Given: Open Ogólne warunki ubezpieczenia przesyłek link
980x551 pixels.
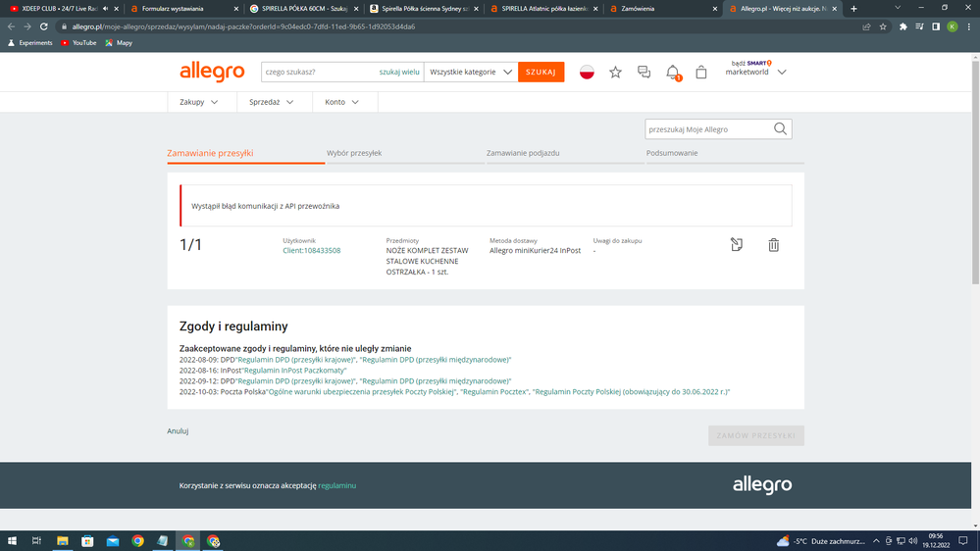Looking at the screenshot, I should pos(362,392).
